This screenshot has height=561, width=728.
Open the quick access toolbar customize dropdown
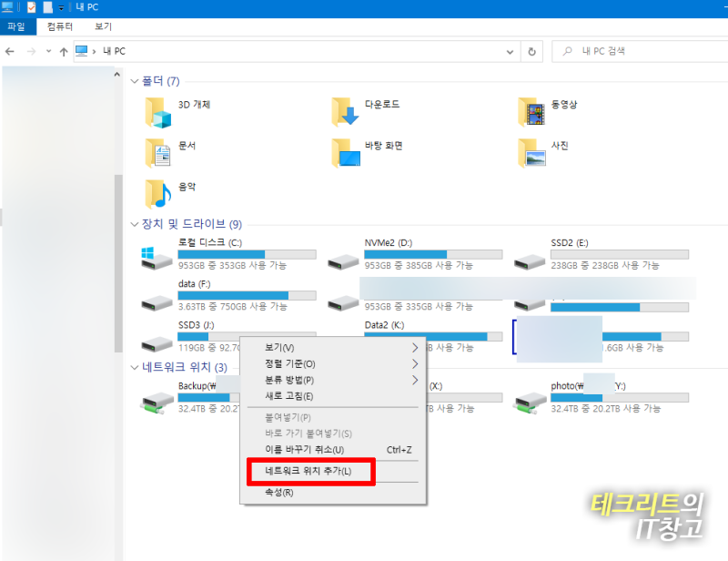click(x=61, y=8)
